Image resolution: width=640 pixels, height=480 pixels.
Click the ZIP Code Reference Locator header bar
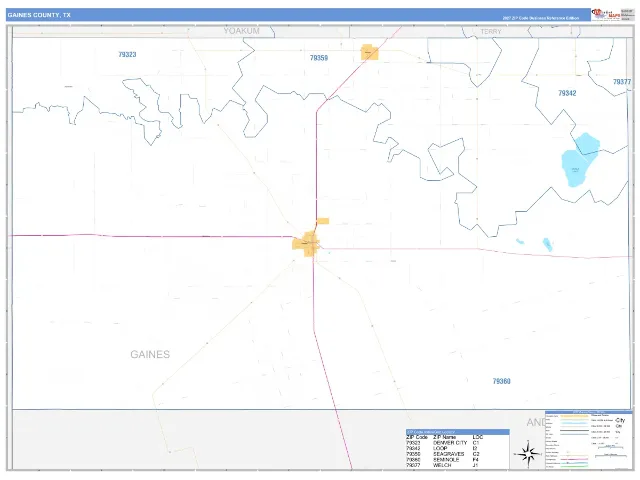pyautogui.click(x=458, y=432)
